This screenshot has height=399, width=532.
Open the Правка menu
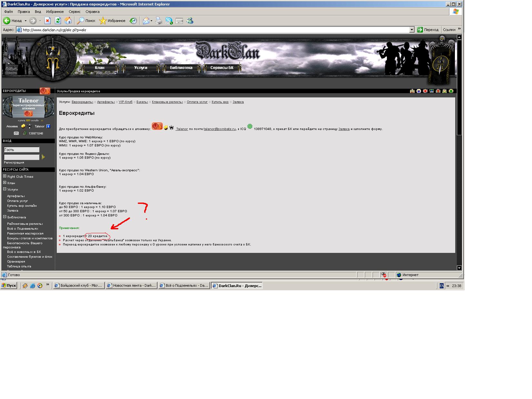tap(24, 12)
